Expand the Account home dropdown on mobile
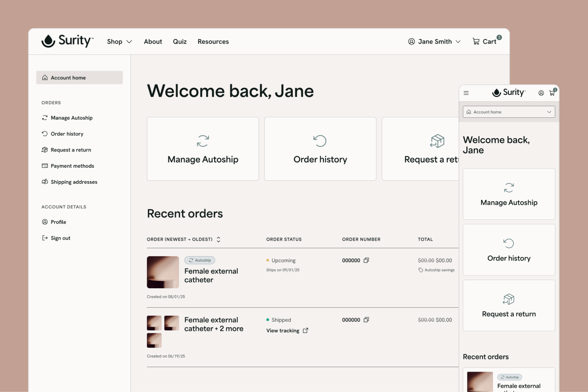588x392 pixels. pos(509,112)
